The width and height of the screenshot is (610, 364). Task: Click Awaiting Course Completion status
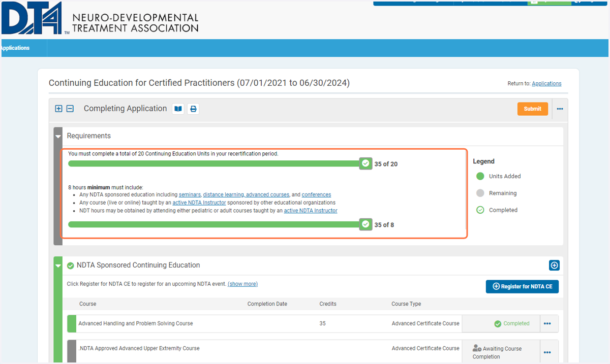(497, 352)
